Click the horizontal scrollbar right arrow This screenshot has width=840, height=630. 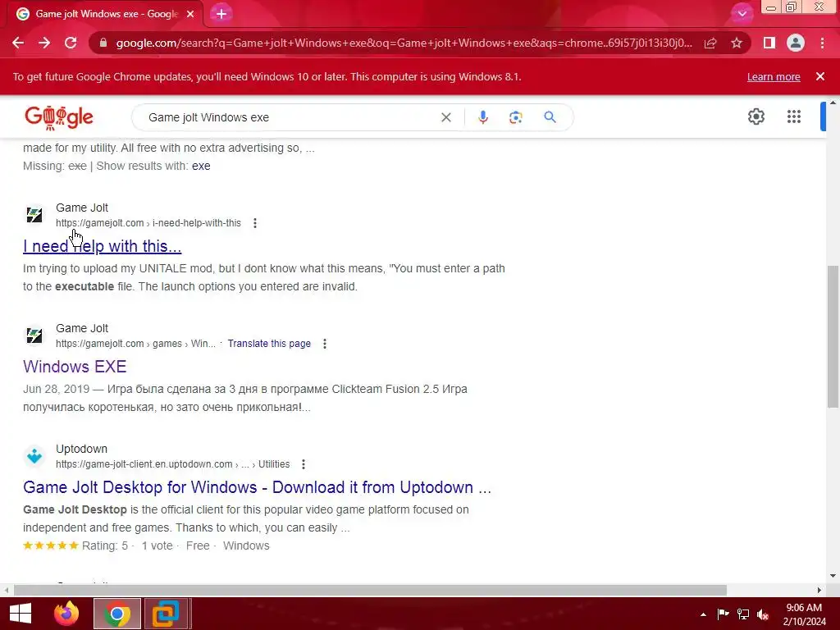pyautogui.click(x=819, y=591)
